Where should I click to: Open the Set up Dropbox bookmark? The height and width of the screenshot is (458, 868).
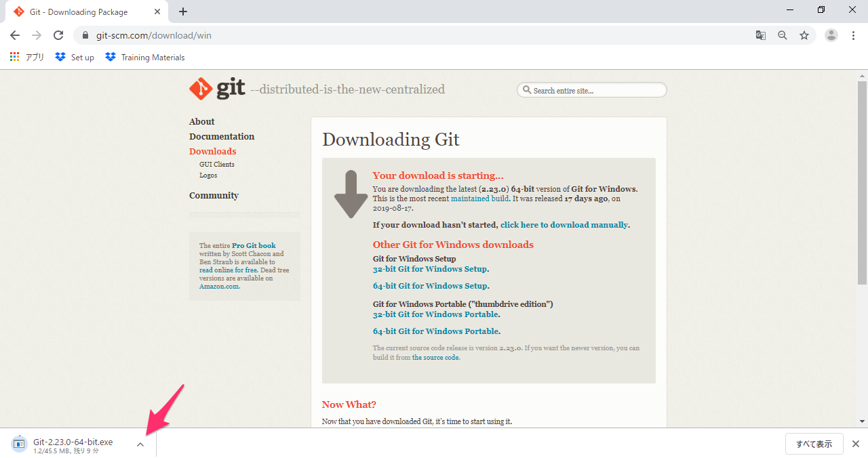point(75,57)
